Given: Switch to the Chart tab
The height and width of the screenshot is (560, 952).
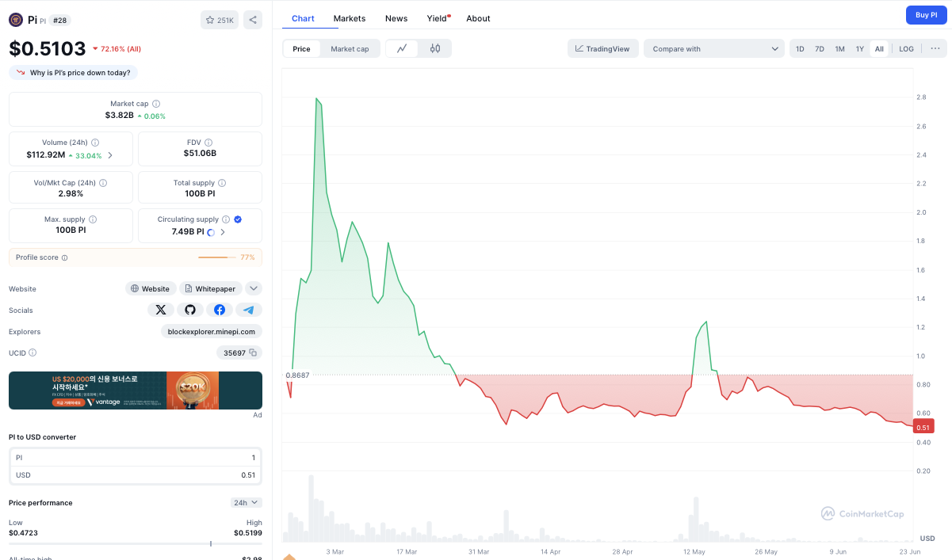Looking at the screenshot, I should 303,18.
